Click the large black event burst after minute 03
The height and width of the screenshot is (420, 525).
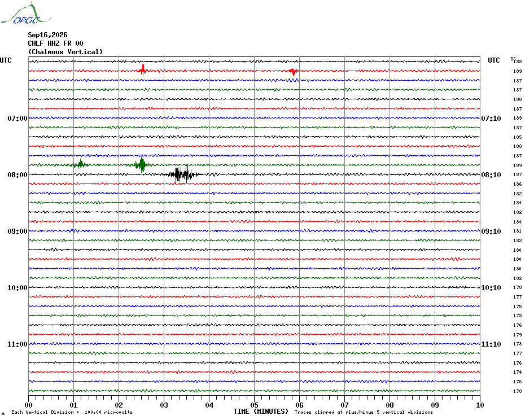(x=183, y=174)
